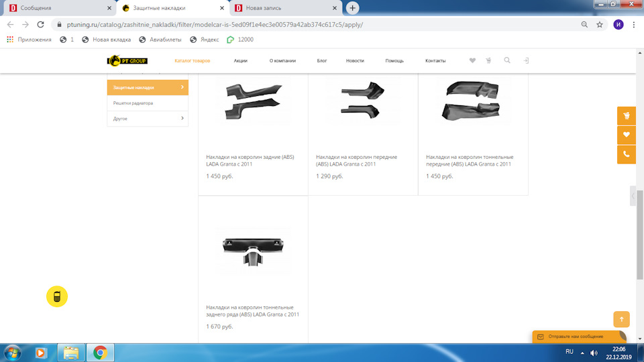
Task: Click the rear-row tunnel cover thumbnail
Action: point(253,253)
